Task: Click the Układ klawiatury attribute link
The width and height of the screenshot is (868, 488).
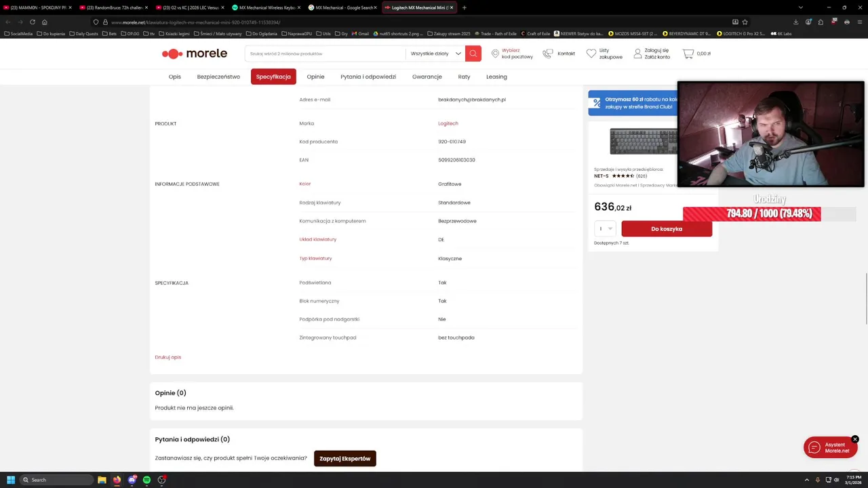Action: pos(318,239)
